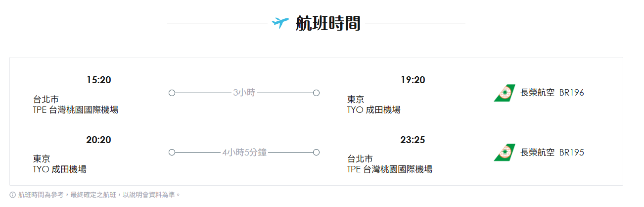Select the 15:20 departure time
This screenshot has width=644, height=207.
(98, 80)
